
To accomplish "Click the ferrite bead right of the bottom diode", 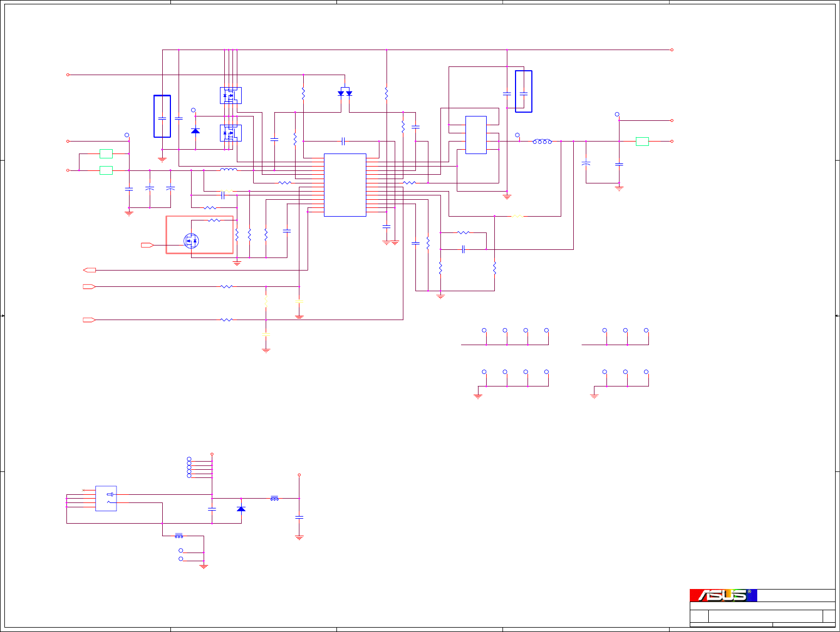I will tap(275, 498).
